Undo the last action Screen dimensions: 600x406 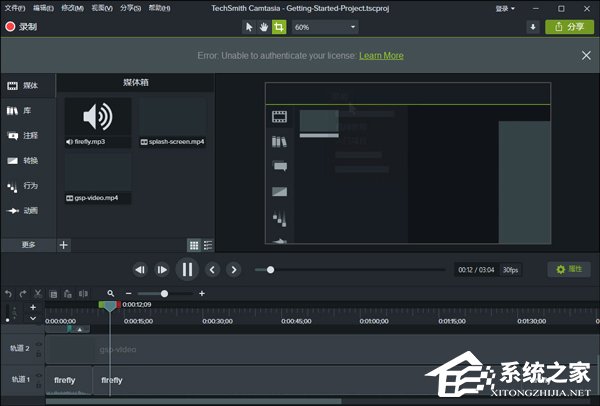[x=8, y=294]
